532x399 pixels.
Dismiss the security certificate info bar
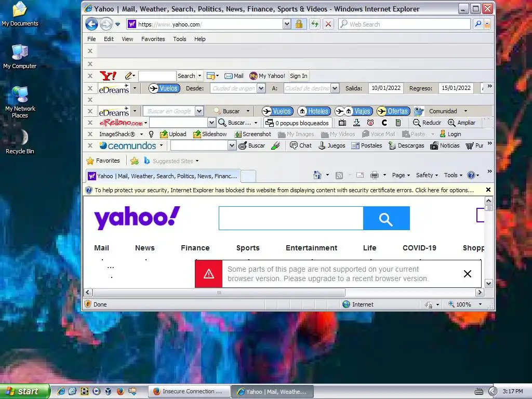(x=488, y=190)
